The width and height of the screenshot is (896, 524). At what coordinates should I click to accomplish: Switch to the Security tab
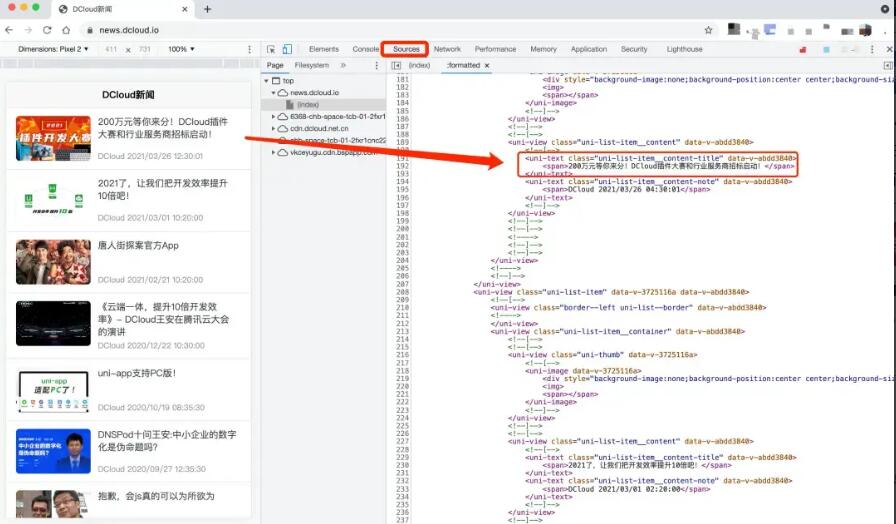click(634, 49)
